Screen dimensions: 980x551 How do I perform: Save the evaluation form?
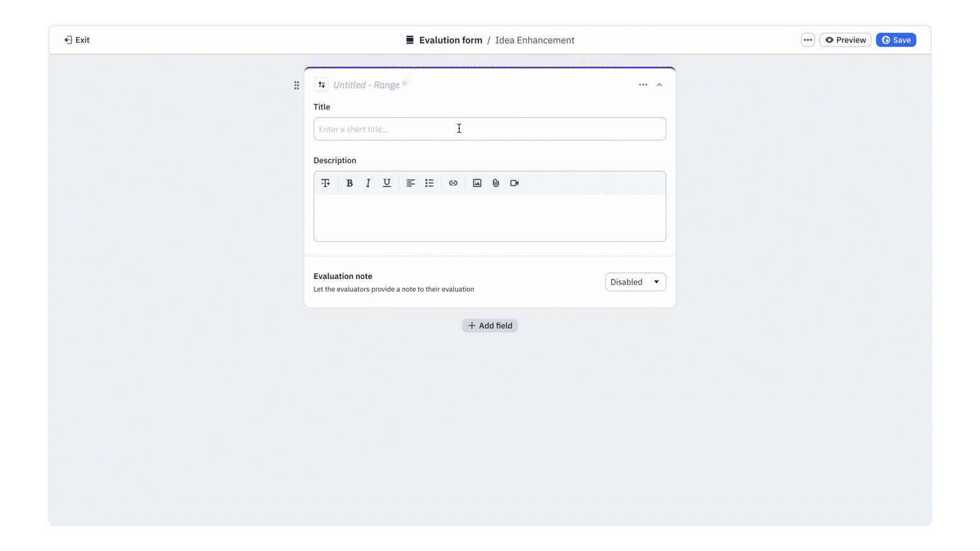pos(896,39)
